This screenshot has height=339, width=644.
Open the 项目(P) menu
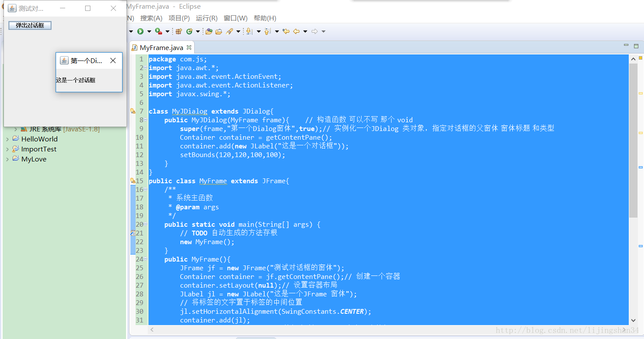point(179,18)
